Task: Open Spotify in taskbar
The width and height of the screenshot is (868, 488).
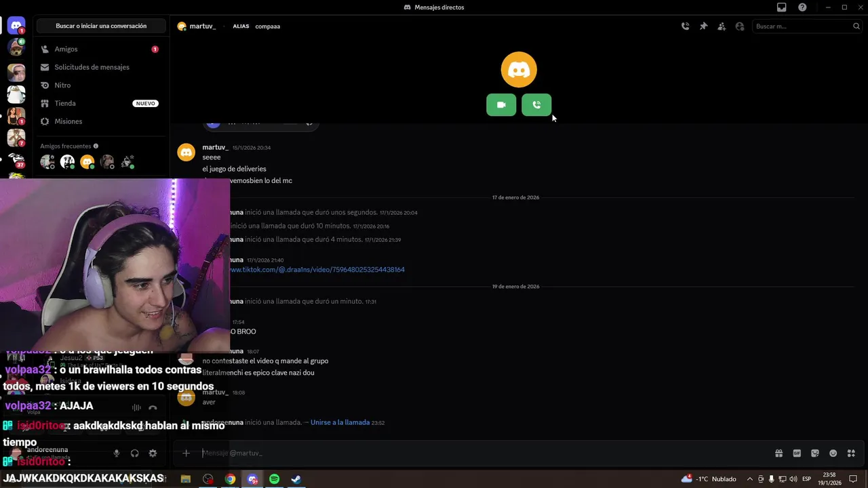Action: (x=275, y=479)
